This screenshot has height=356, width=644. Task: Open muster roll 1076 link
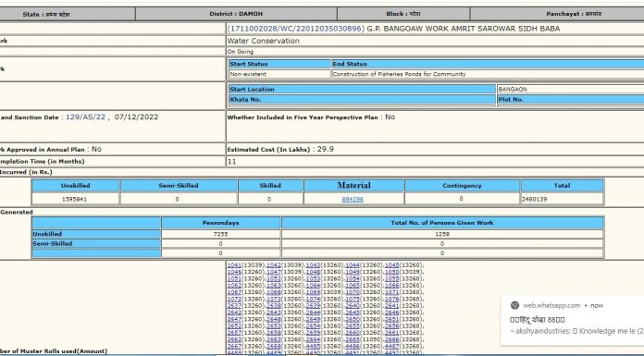[x=391, y=299]
